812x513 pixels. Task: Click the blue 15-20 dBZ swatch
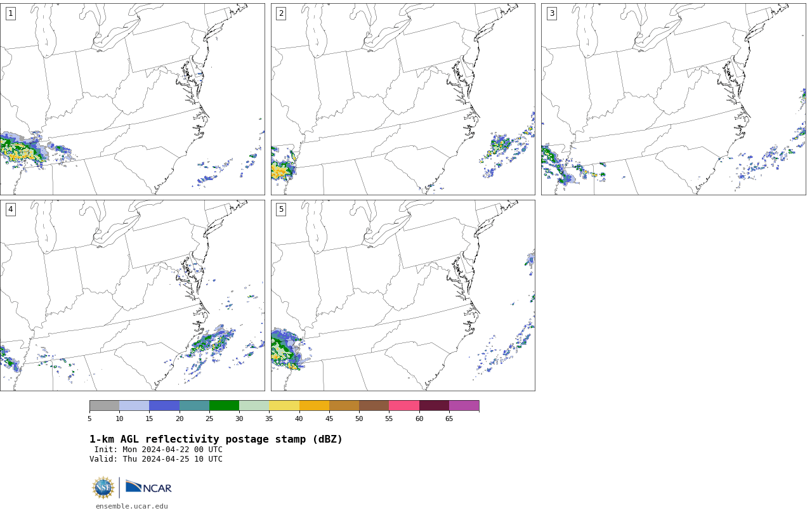coord(164,406)
